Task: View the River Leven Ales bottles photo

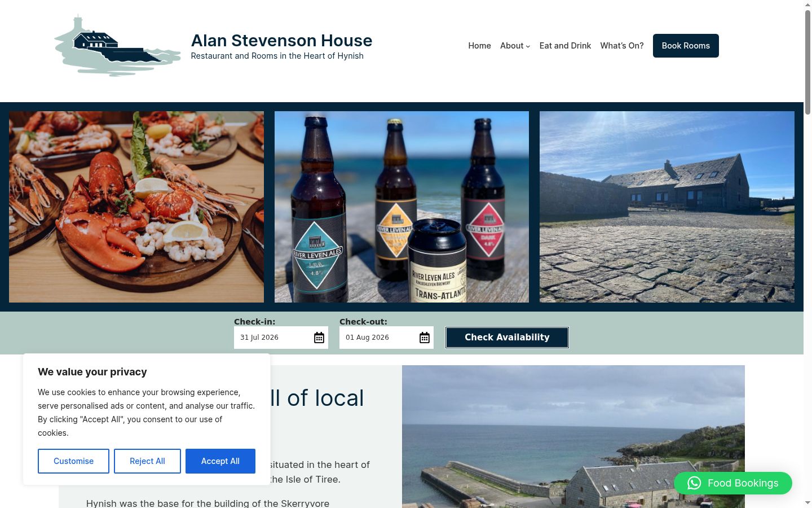Action: (401, 207)
